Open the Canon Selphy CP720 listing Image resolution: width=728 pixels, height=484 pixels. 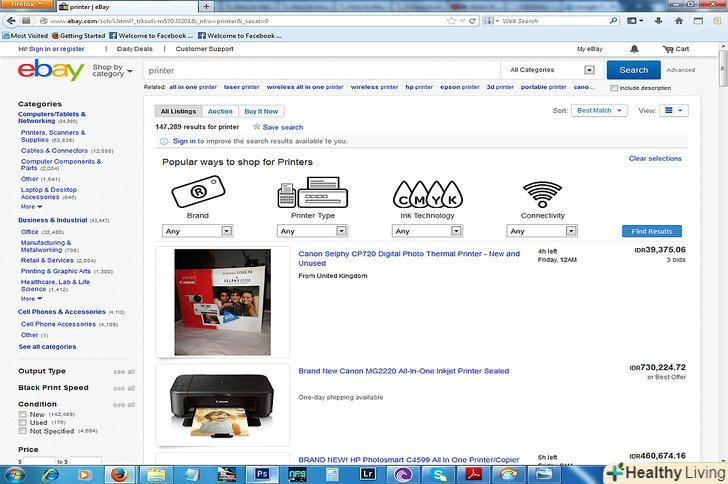(409, 258)
